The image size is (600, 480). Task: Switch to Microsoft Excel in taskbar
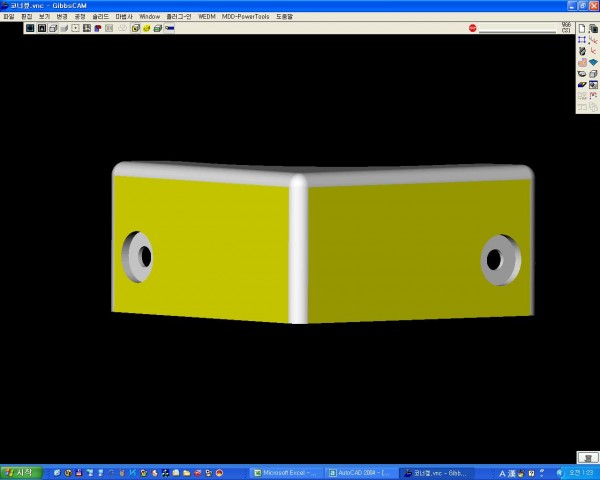286,472
